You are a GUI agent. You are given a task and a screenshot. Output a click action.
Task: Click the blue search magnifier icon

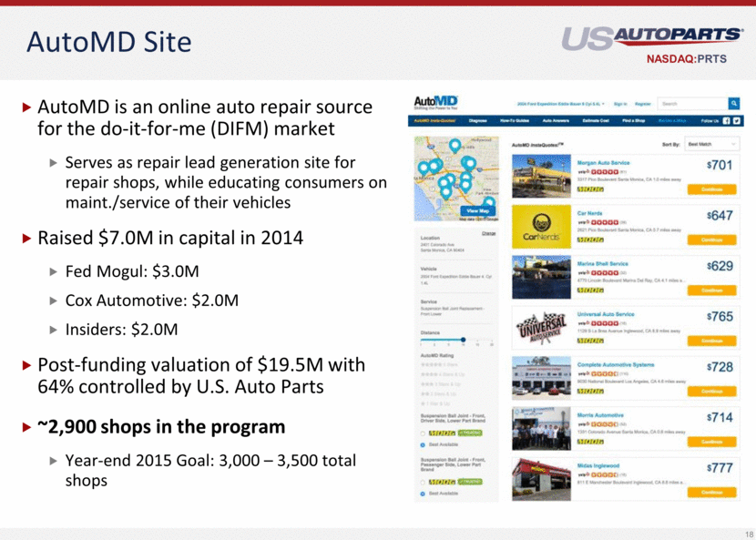point(733,104)
